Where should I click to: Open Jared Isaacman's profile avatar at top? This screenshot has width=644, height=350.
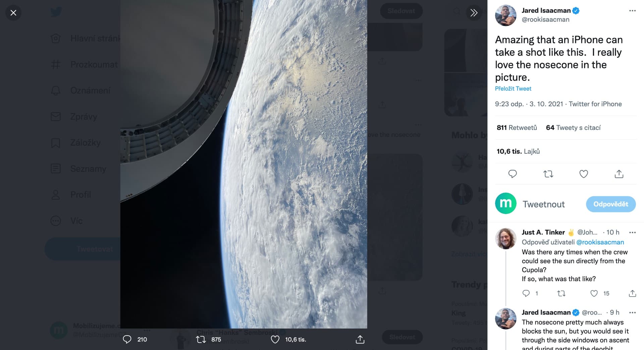coord(505,15)
